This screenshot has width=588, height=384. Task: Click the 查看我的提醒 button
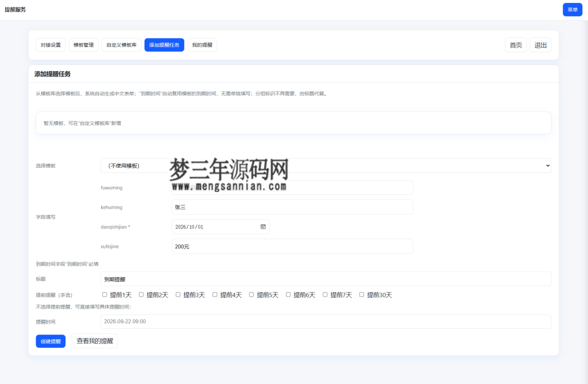(93, 340)
